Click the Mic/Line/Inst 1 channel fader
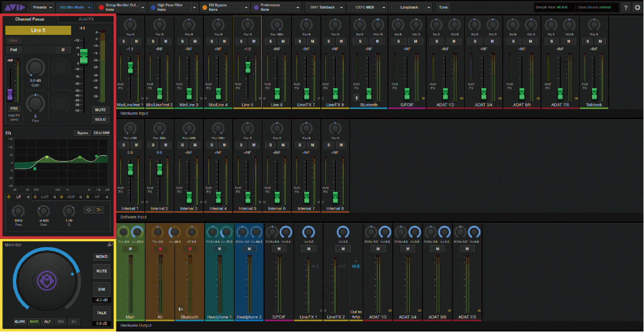Screen dimensions: 644x332 click(130, 68)
